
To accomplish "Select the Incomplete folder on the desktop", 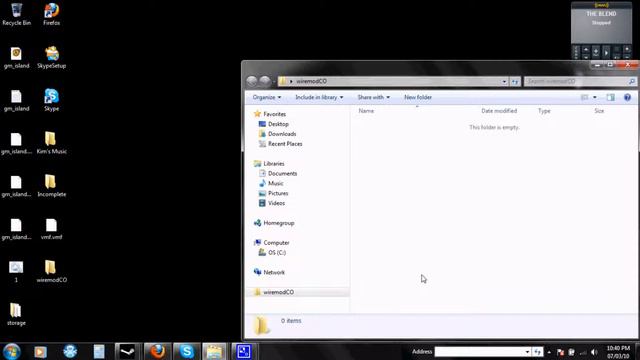I will point(51,186).
